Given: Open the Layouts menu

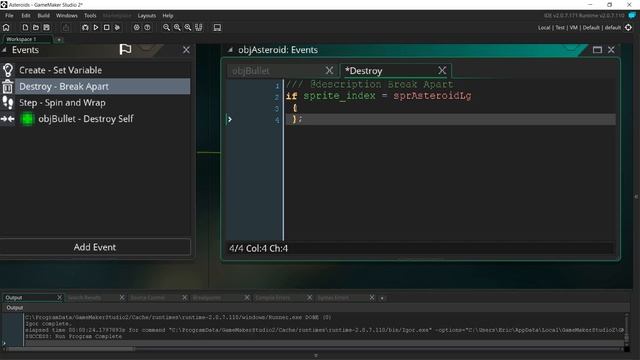Looking at the screenshot, I should pos(147,16).
